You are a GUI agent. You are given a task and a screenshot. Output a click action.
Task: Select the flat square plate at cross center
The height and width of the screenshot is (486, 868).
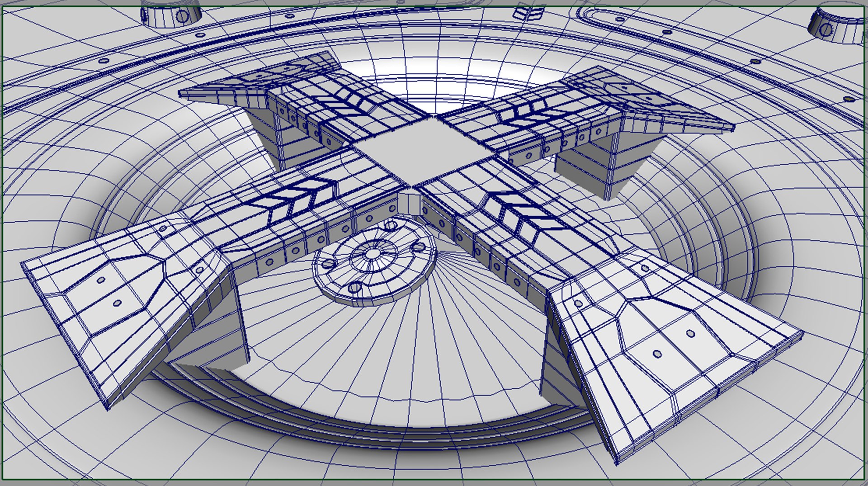[425, 152]
